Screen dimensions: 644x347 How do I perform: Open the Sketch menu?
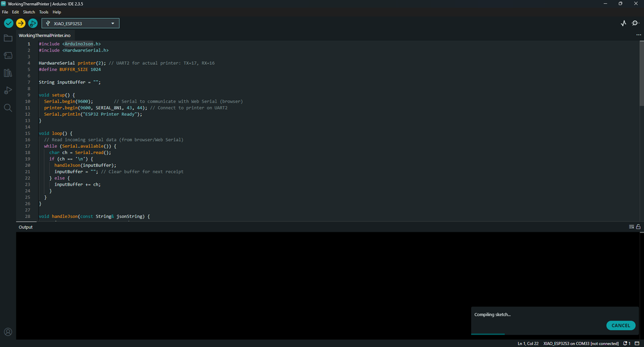click(29, 12)
